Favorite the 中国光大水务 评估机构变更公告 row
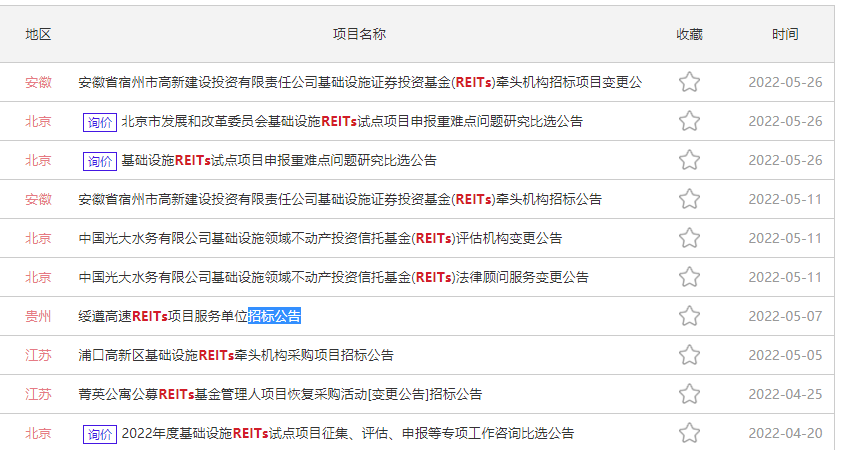The image size is (843, 450). click(689, 238)
